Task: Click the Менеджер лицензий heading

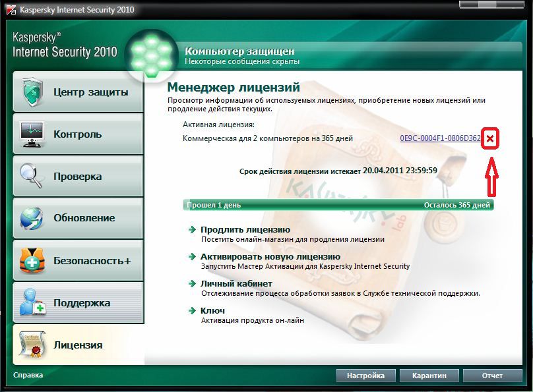Action: (234, 87)
